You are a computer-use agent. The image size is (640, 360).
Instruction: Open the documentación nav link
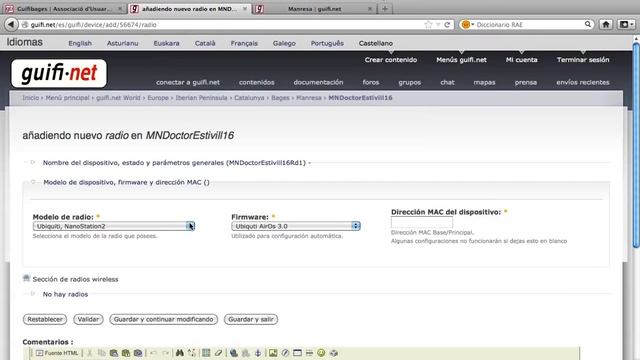tap(318, 82)
